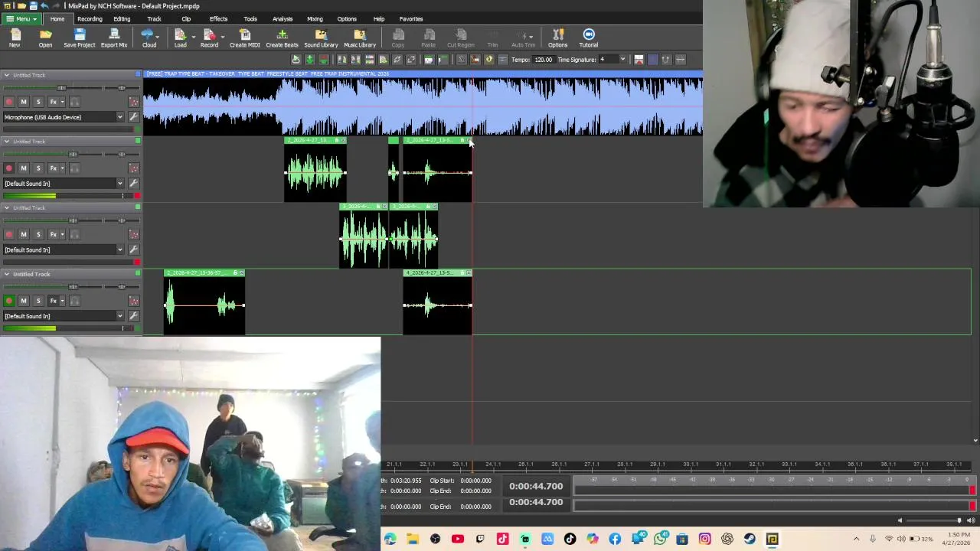Viewport: 980px width, 551px height.
Task: Open a project with the Open icon
Action: click(45, 38)
